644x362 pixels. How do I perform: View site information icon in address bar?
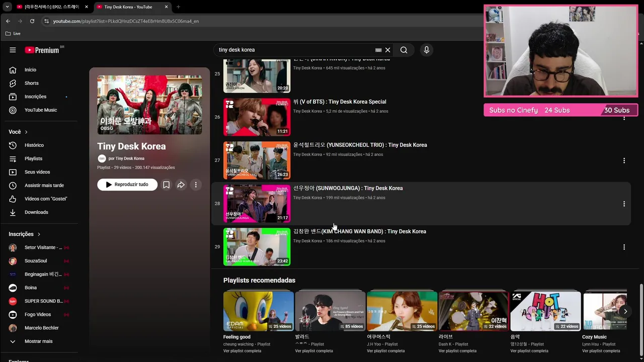tap(46, 21)
